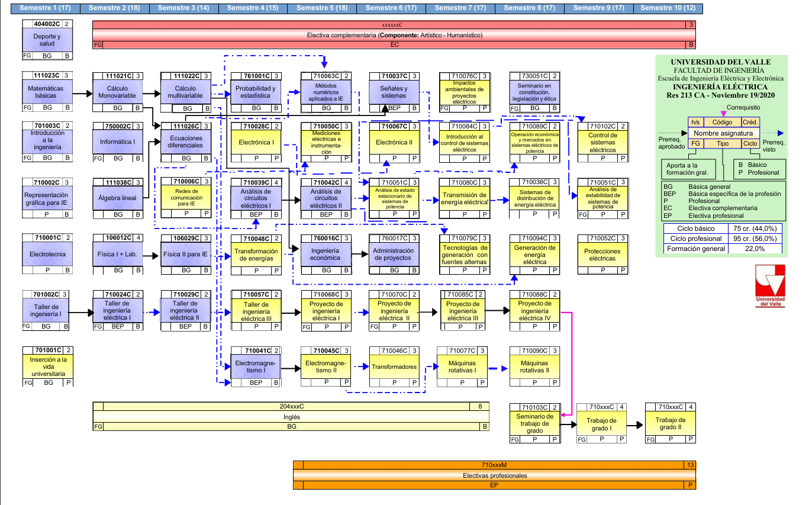
Task: Click the Protecciones eléctricas course box
Action: (x=602, y=255)
